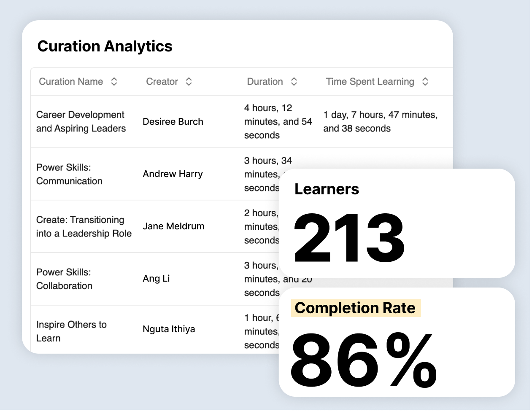Click the highlighted Completion Rate label
Image resolution: width=532 pixels, height=414 pixels.
pos(356,308)
